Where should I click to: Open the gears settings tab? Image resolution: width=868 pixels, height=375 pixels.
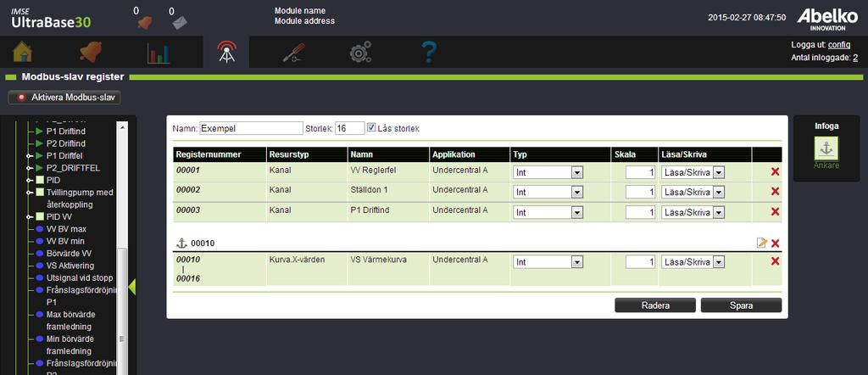[x=360, y=52]
